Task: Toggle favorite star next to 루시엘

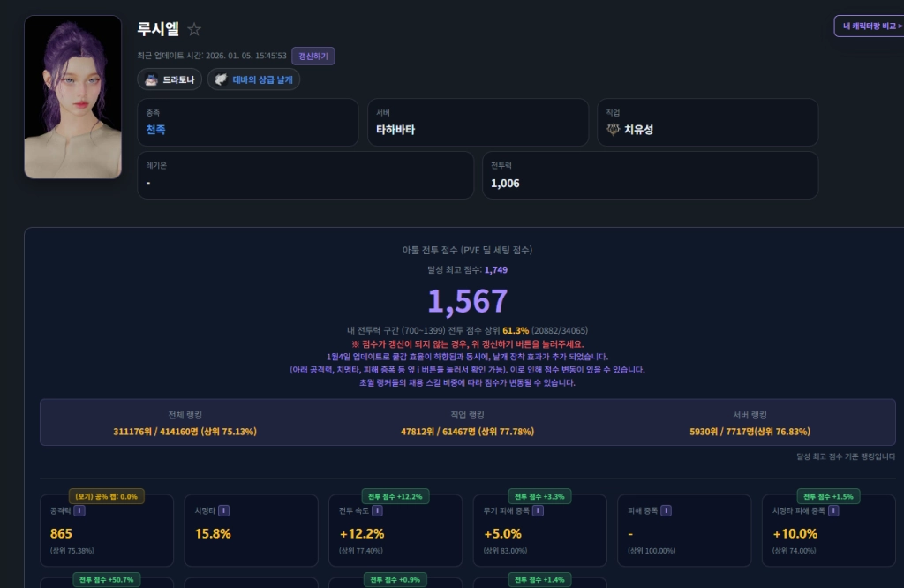Action: click(x=194, y=29)
